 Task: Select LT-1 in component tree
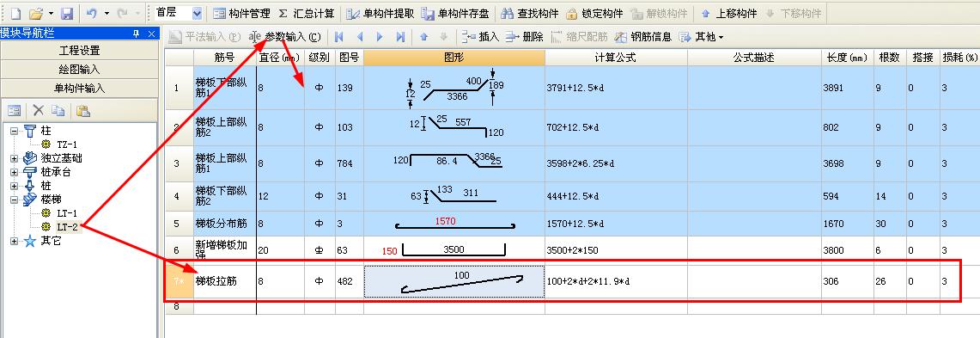pos(67,213)
